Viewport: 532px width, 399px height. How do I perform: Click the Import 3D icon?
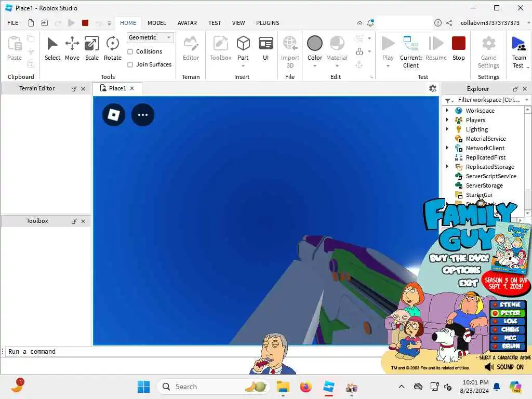click(290, 44)
